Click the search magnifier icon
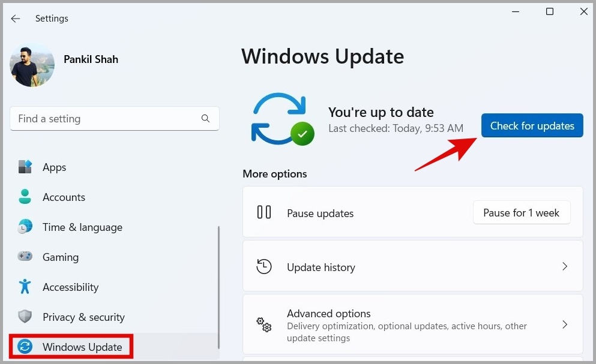This screenshot has height=364, width=596. 205,119
